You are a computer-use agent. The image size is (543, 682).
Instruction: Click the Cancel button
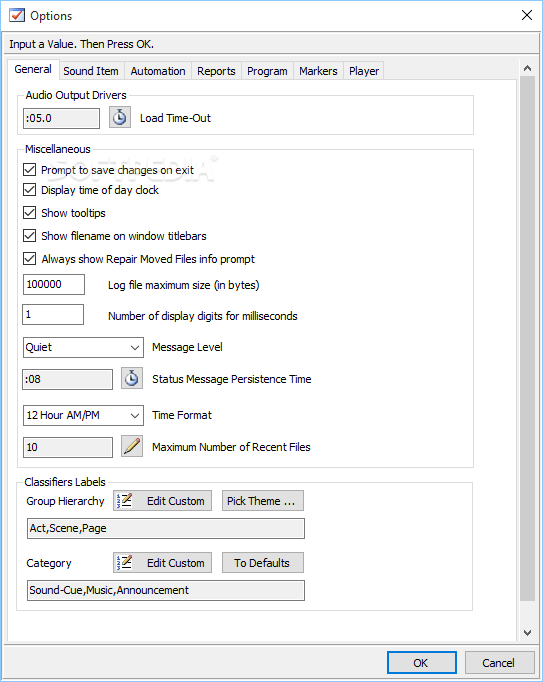pos(499,662)
